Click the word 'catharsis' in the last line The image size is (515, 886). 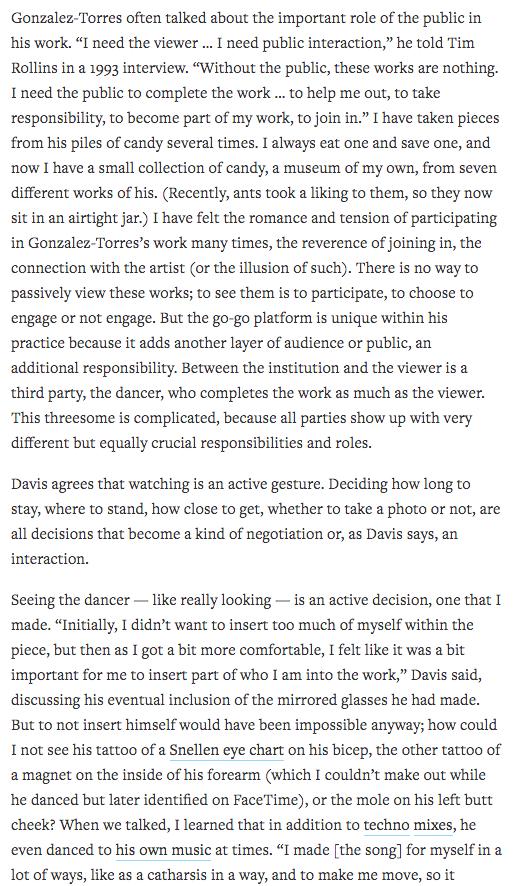pos(189,875)
